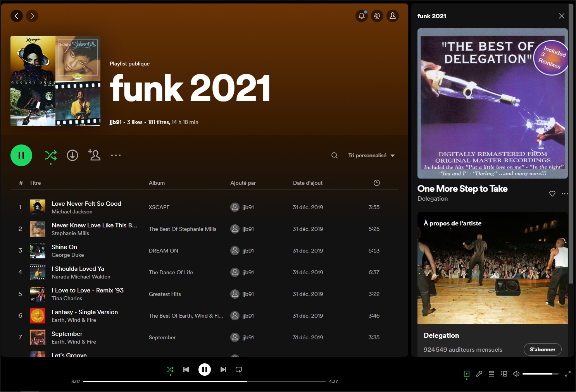Image resolution: width=576 pixels, height=392 pixels.
Task: Click the funk 2021 playlist cover image
Action: [55, 81]
